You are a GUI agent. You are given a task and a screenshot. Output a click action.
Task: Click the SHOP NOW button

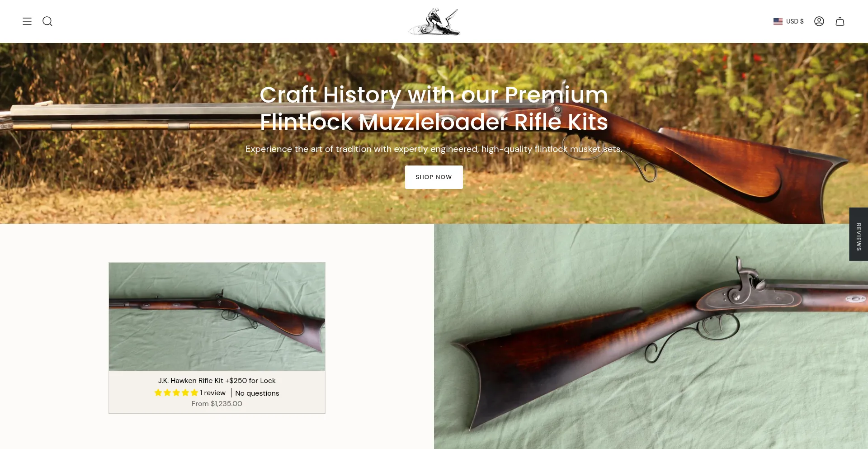point(434,177)
